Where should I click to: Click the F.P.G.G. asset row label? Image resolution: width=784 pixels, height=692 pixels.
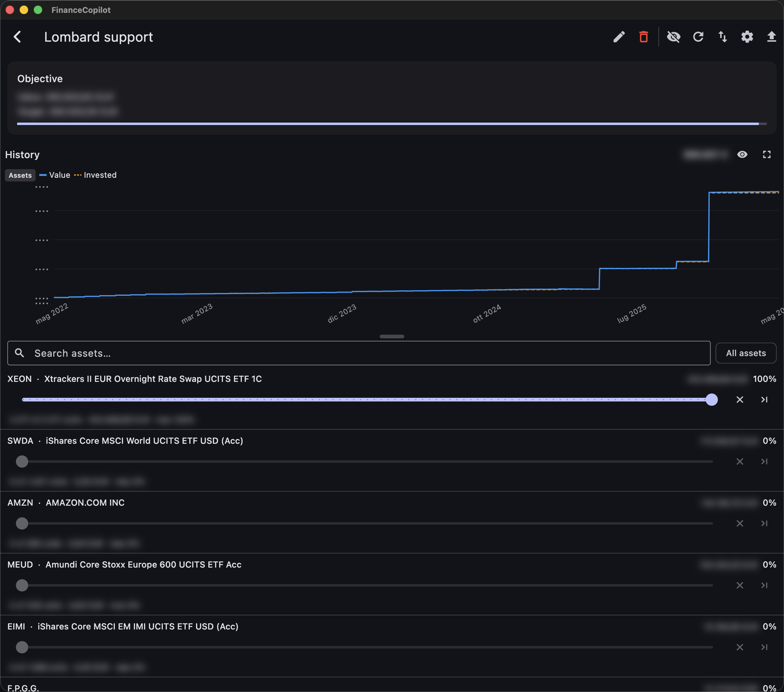23,687
